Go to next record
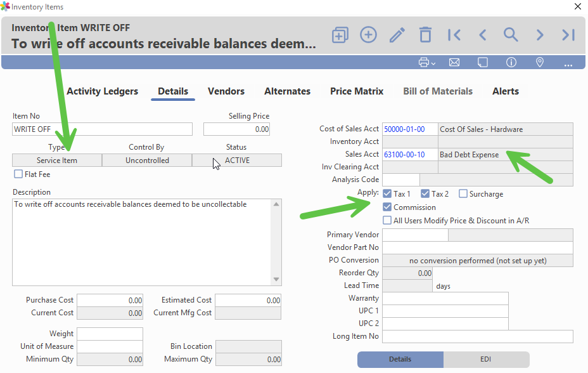The height and width of the screenshot is (373, 588). pos(540,35)
